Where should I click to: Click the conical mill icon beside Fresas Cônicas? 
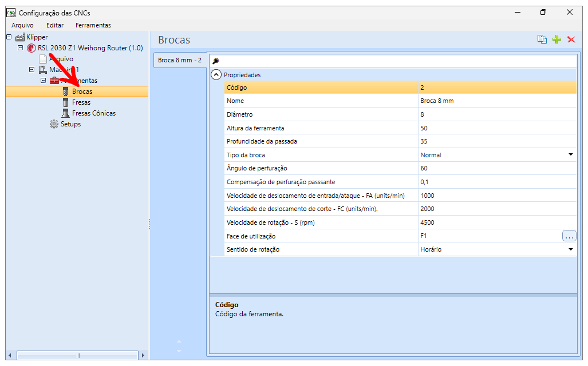click(66, 113)
